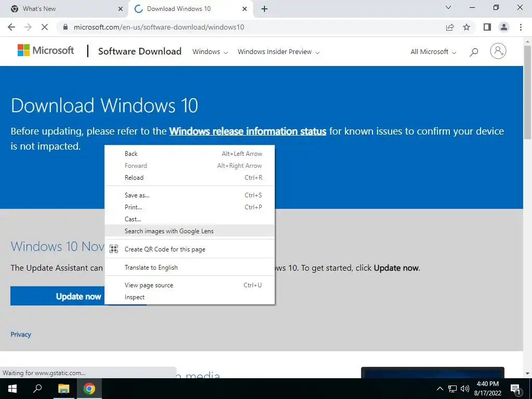The height and width of the screenshot is (399, 532).
Task: Click the QR code icon in context menu
Action: pyautogui.click(x=114, y=249)
